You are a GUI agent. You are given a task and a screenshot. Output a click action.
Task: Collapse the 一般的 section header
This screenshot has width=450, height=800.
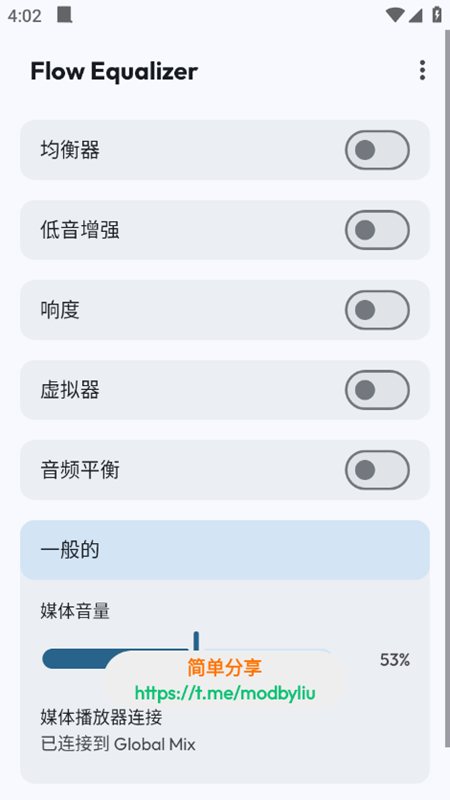[225, 550]
